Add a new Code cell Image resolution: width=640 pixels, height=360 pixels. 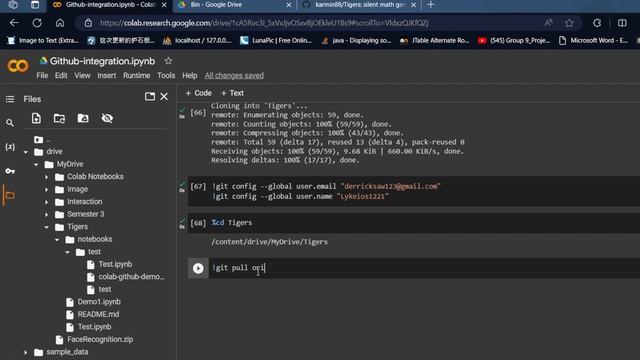pyautogui.click(x=199, y=93)
